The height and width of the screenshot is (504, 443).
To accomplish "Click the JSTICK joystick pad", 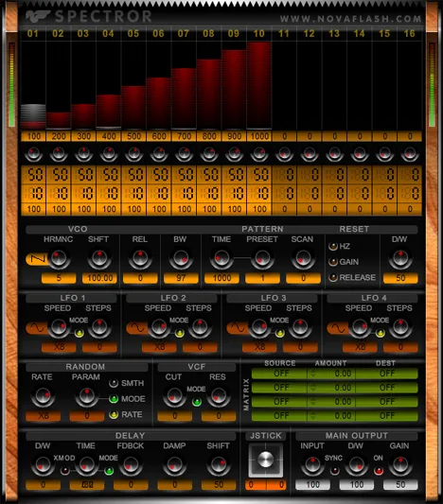I will (x=265, y=460).
